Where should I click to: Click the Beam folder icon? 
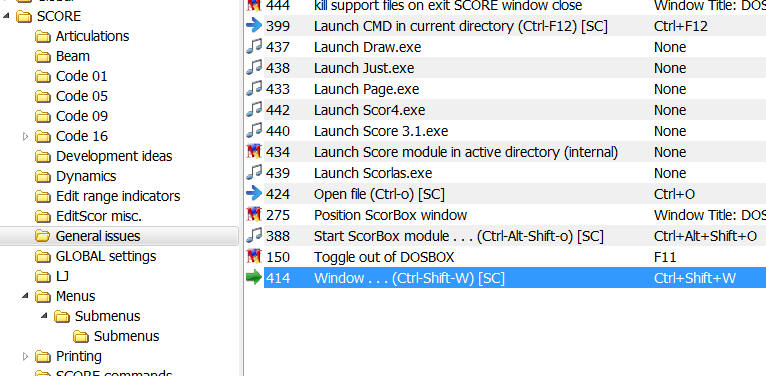pyautogui.click(x=43, y=57)
